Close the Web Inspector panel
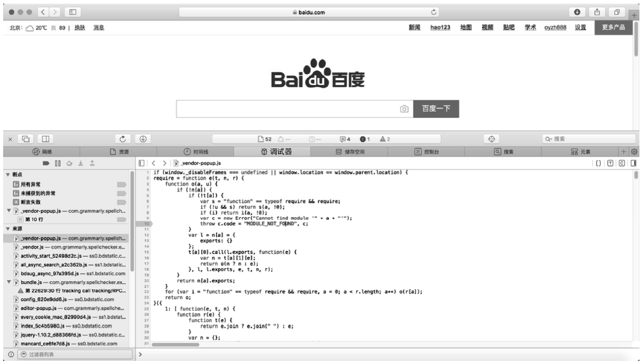Viewport: 643px width, 364px height. point(10,139)
